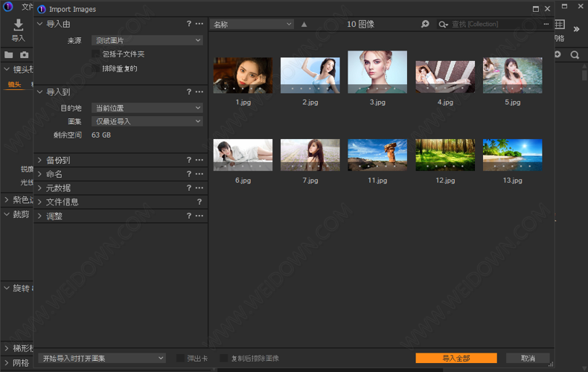Select the 6.jpg thumbnail
Image resolution: width=588 pixels, height=372 pixels.
[x=243, y=155]
